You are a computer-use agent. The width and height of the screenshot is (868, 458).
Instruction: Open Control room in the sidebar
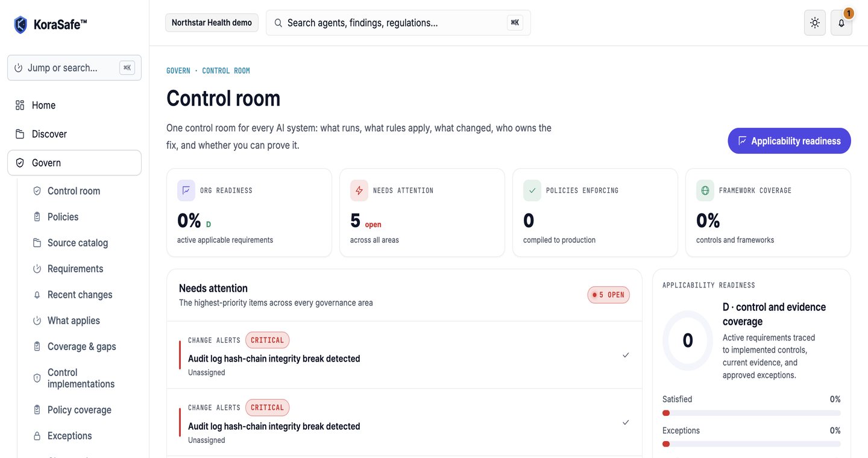tap(74, 191)
